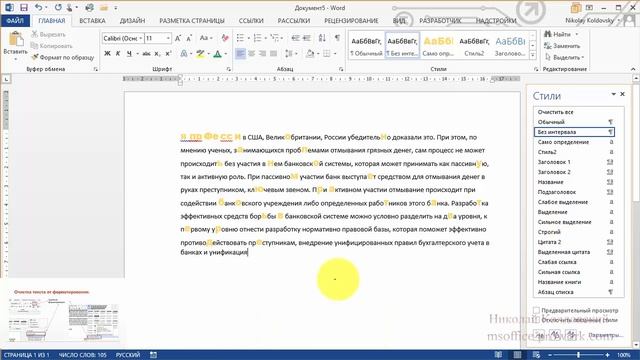This screenshot has width=640, height=360.
Task: Open the Find (Найти) dropdown arrow
Action: click(x=577, y=34)
